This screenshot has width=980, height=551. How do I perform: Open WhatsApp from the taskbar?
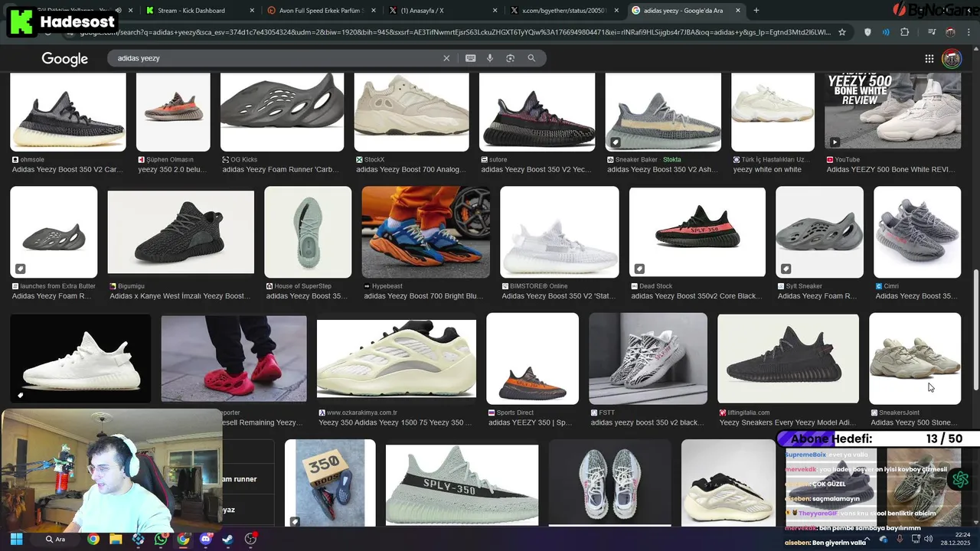(x=160, y=539)
